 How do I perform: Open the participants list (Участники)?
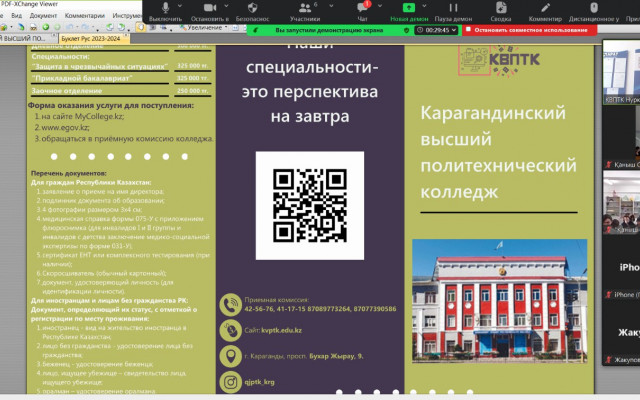(305, 9)
